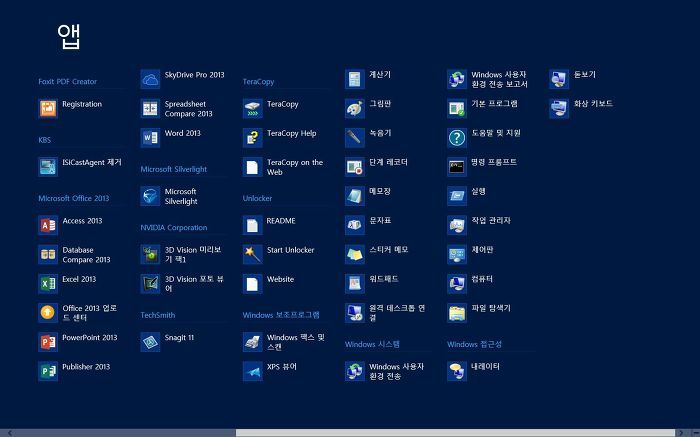Click the NVIDIA Corporation group header
This screenshot has width=700, height=437.
click(x=174, y=228)
